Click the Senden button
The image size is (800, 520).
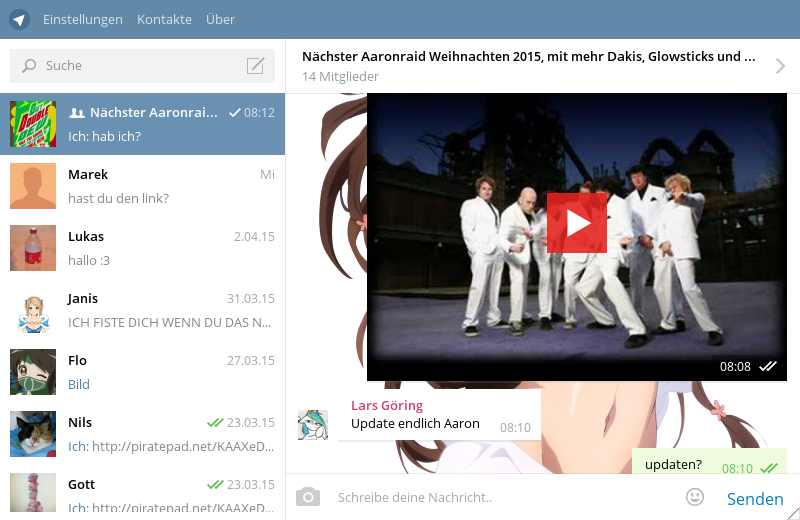tap(755, 499)
